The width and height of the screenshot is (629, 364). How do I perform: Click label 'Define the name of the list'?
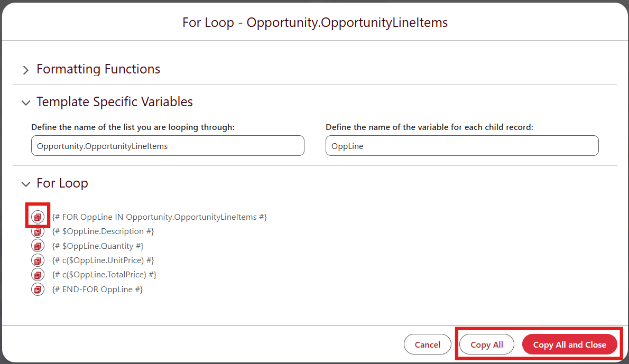(83, 127)
